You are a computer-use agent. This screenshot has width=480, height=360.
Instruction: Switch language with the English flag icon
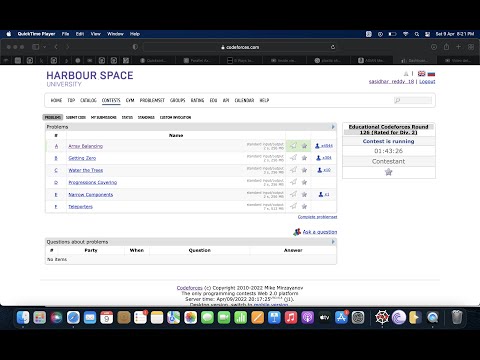coord(422,74)
